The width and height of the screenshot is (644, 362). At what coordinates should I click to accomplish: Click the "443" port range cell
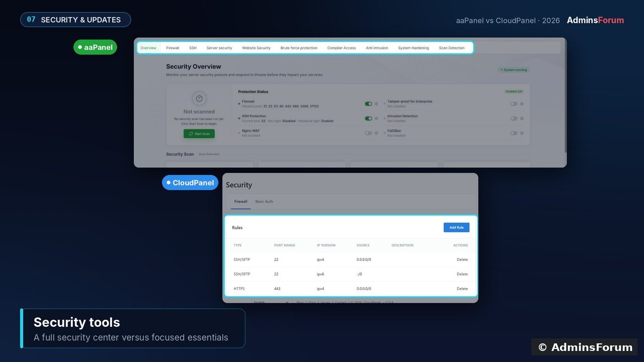(277, 289)
